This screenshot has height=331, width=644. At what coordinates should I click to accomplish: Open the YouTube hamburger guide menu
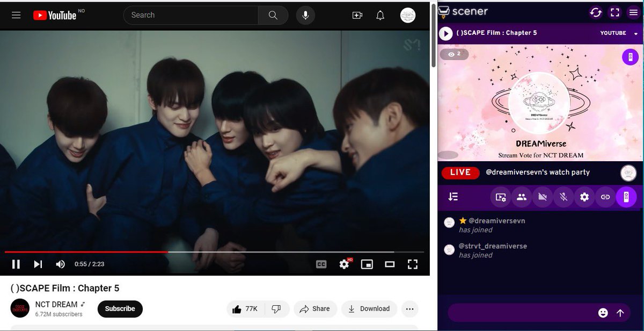click(16, 15)
